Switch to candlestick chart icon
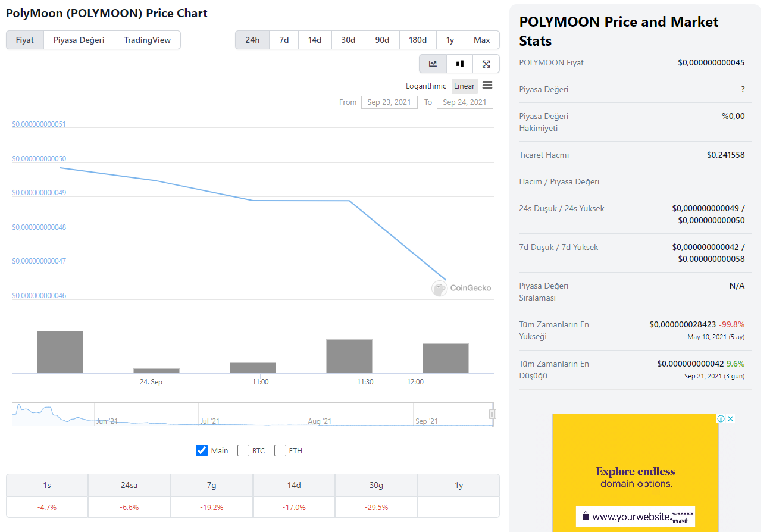773x532 pixels. point(460,64)
